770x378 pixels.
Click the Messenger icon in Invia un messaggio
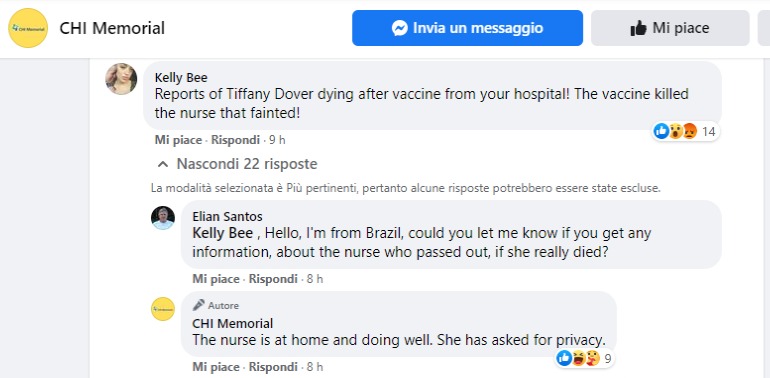(400, 28)
